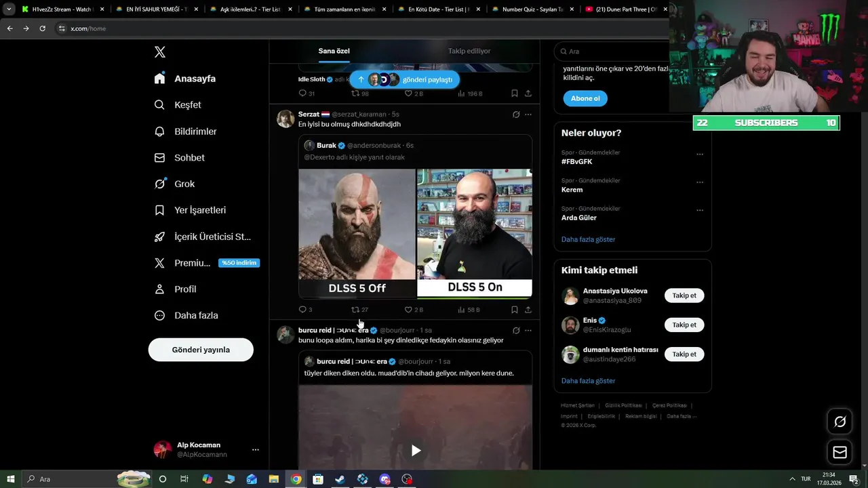Open Yer İşaretleri bookmarks
This screenshot has width=868, height=488.
190,210
